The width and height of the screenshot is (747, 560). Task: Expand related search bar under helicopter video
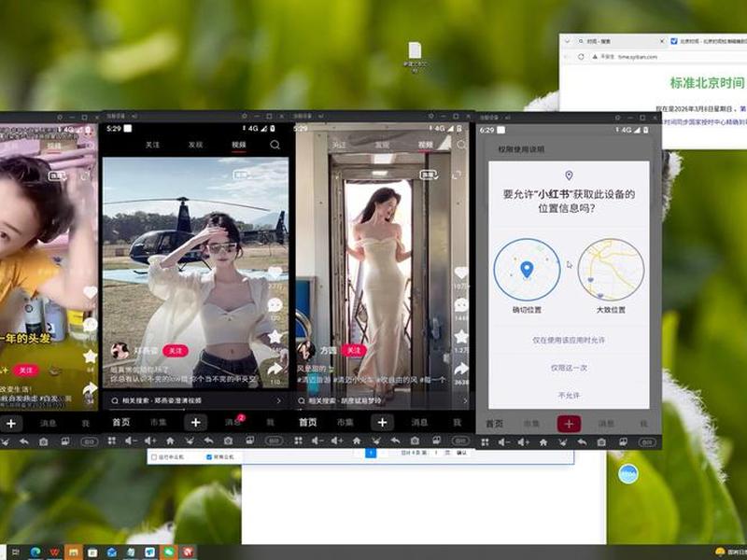coord(196,401)
